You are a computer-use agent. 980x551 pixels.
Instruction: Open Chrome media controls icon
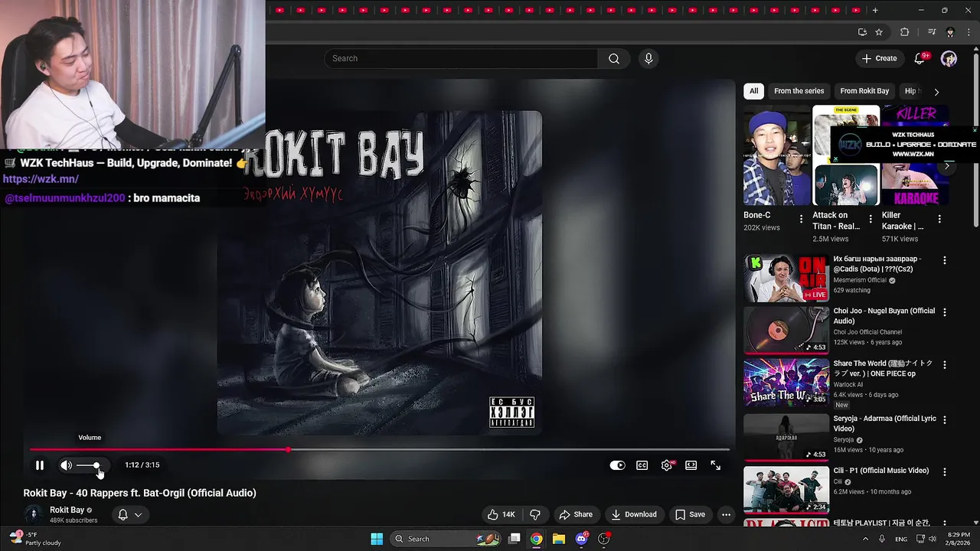click(932, 32)
